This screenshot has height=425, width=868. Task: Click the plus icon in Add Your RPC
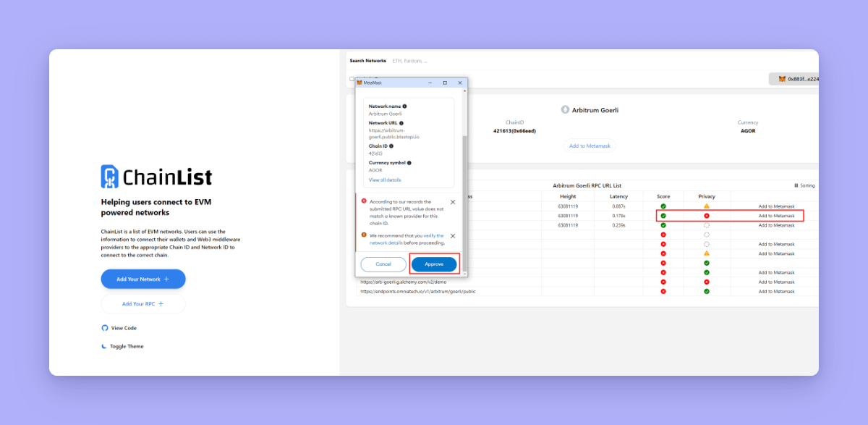point(161,304)
